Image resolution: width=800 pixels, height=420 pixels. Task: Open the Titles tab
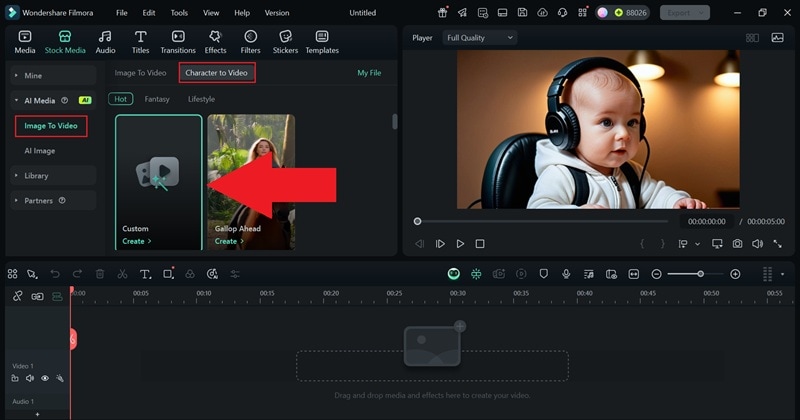[140, 42]
